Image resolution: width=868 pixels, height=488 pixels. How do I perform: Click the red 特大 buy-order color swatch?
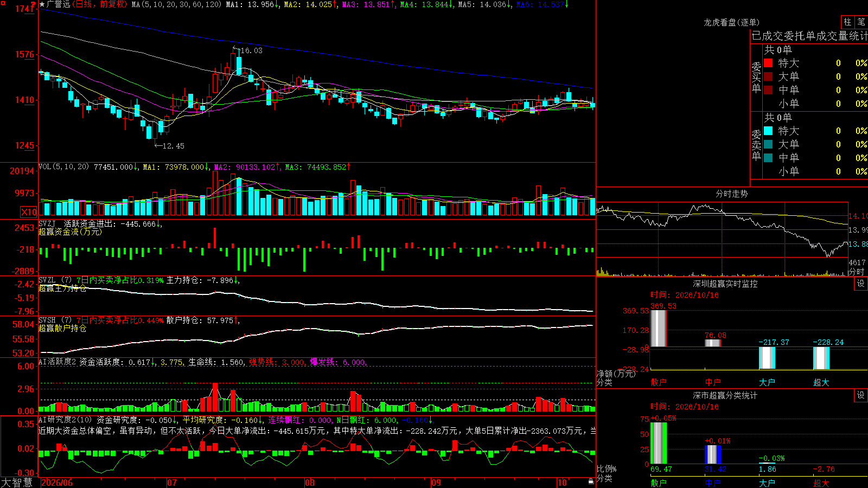pyautogui.click(x=768, y=63)
